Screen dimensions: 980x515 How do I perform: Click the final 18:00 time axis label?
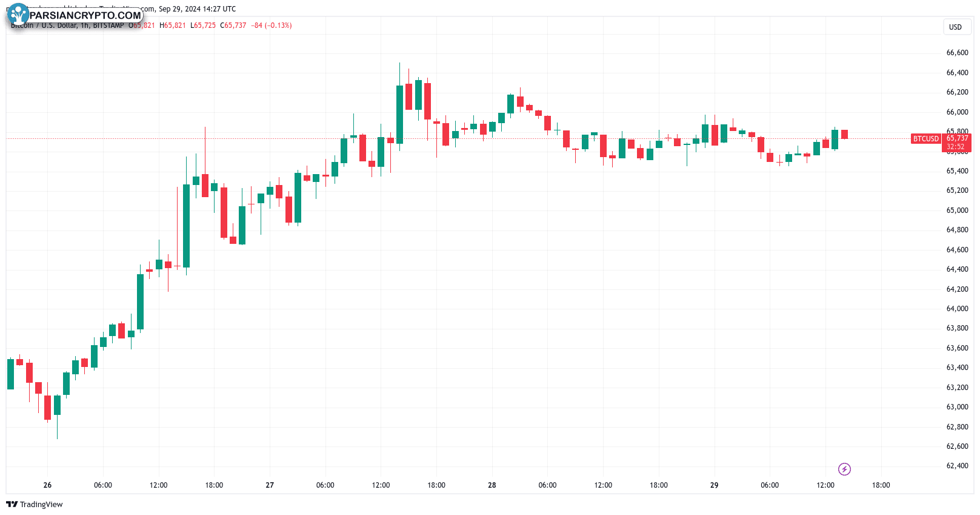click(x=881, y=485)
